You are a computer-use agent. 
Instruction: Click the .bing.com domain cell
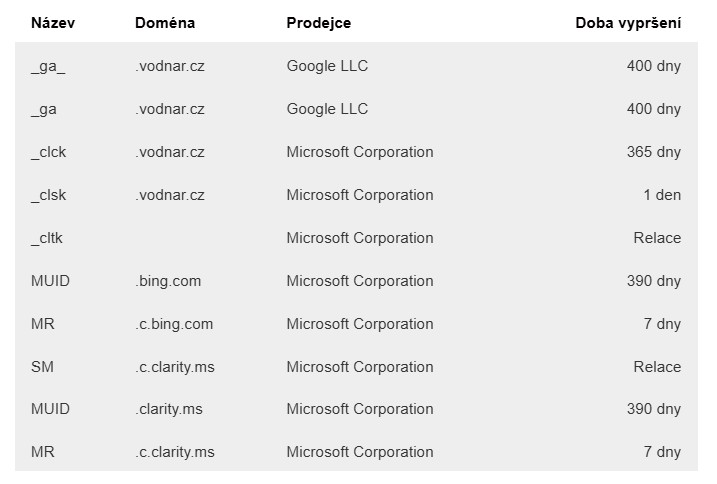[168, 281]
